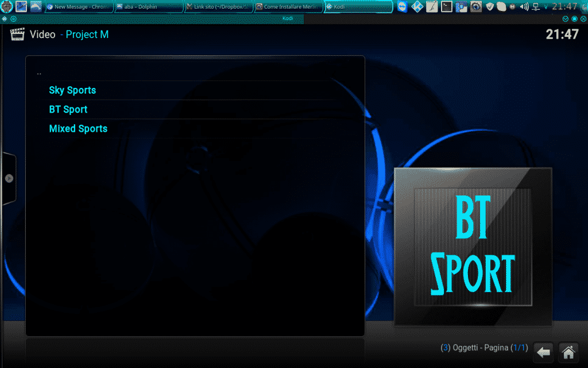The height and width of the screenshot is (368, 588).
Task: Open the application launcher menu icon
Action: 6,6
